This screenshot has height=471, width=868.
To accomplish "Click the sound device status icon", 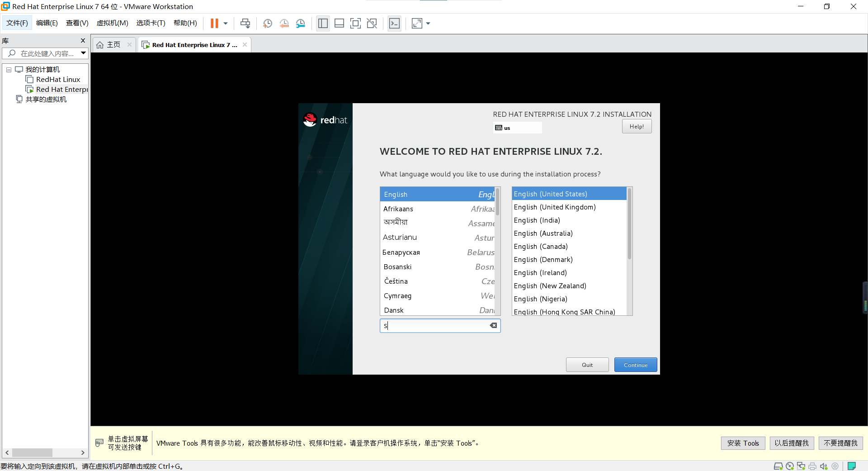I will tap(824, 466).
